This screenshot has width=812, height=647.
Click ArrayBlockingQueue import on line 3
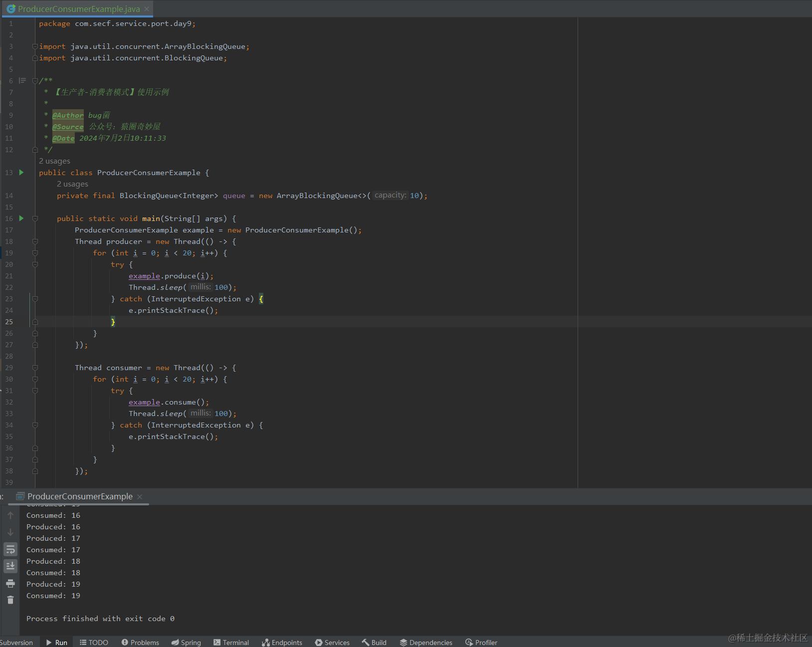tap(204, 46)
